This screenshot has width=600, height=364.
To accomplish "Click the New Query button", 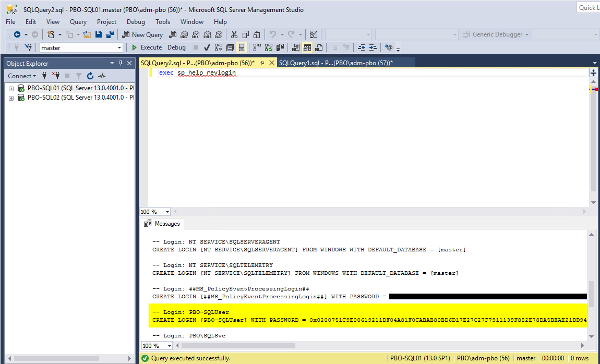I will click(143, 34).
